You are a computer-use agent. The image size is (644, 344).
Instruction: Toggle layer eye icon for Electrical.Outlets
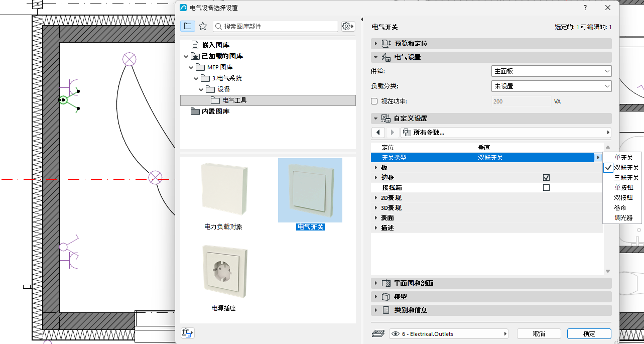396,334
